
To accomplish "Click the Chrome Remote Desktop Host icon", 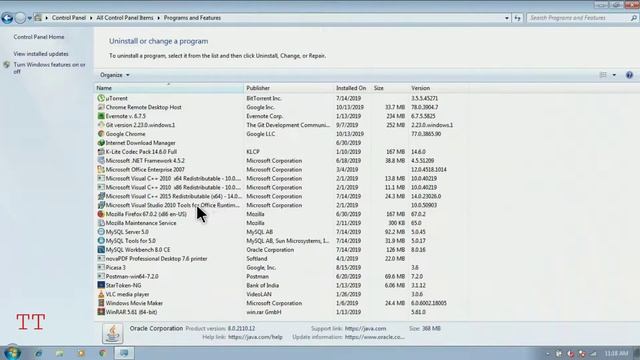I will coord(101,107).
